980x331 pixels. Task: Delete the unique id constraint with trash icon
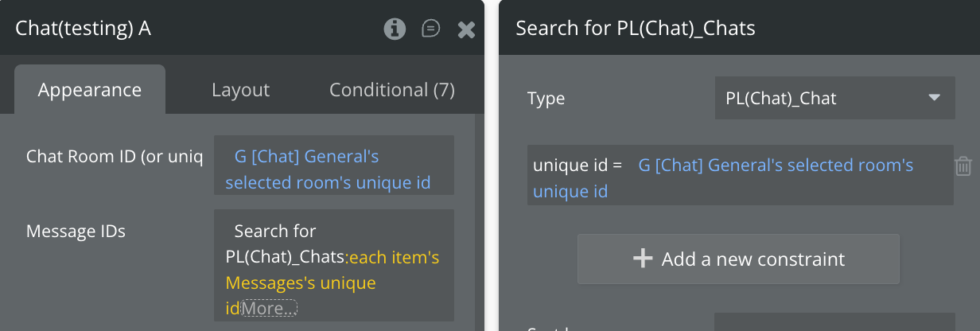pyautogui.click(x=962, y=166)
